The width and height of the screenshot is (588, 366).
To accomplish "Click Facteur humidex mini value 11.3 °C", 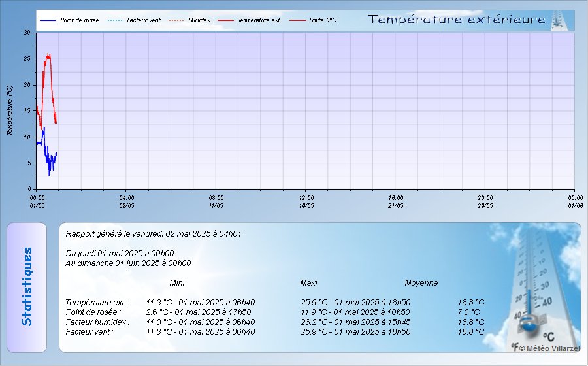I will [201, 322].
